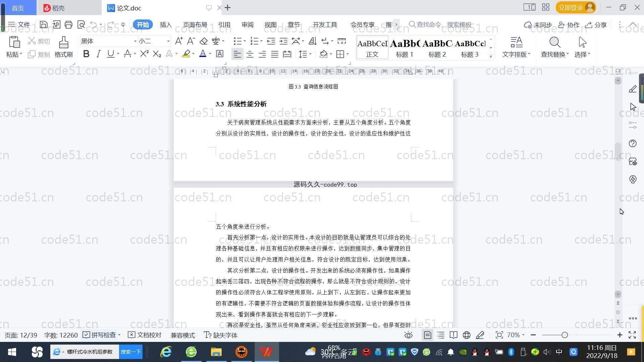This screenshot has height=362, width=644.
Task: Click the Format Painter tool
Action: click(63, 47)
